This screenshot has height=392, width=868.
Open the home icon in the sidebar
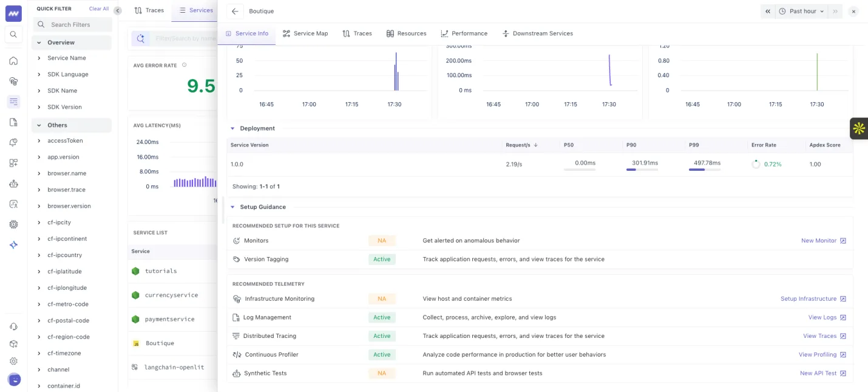[13, 61]
